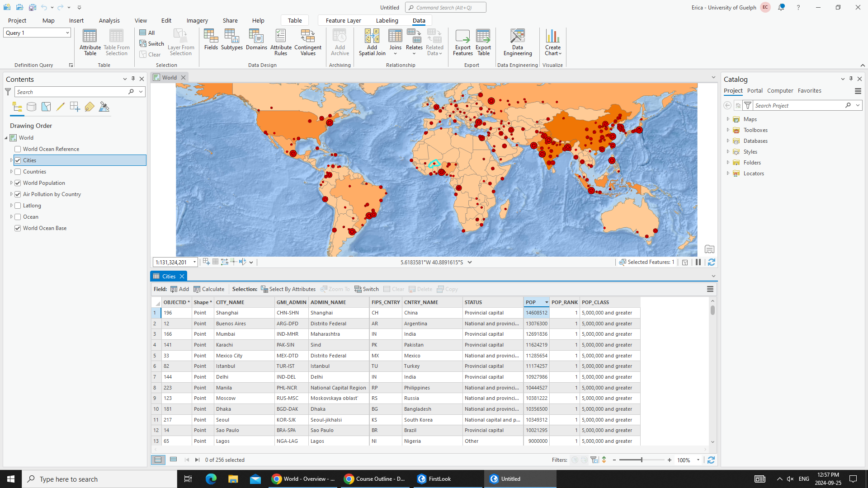
Task: Open the Cities layer Attribute Table
Action: (90, 42)
